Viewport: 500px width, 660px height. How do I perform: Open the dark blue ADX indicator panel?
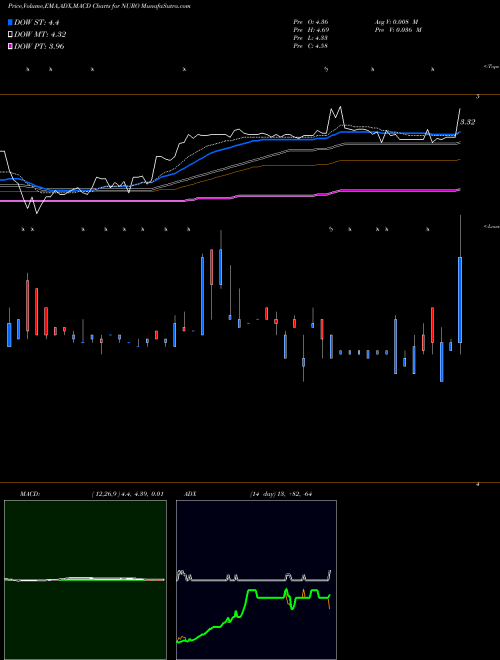[x=256, y=580]
